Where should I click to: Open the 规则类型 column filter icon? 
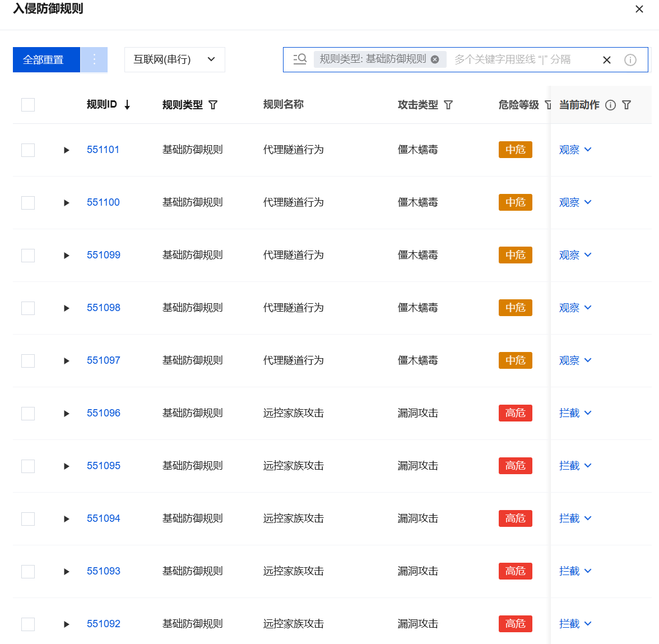(213, 105)
